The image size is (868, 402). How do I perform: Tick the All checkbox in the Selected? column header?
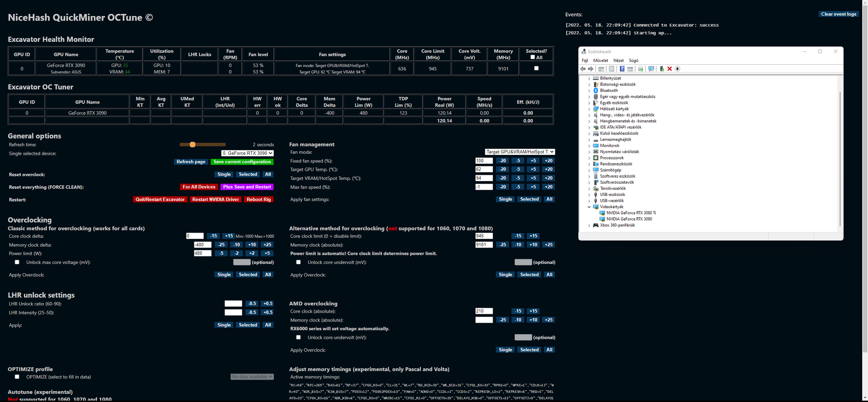pyautogui.click(x=532, y=57)
